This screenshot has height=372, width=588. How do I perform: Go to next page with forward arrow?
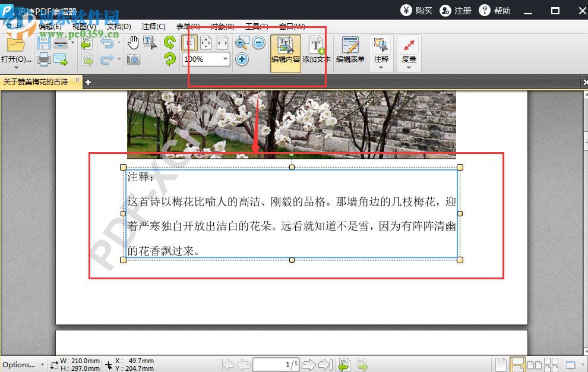point(308,364)
